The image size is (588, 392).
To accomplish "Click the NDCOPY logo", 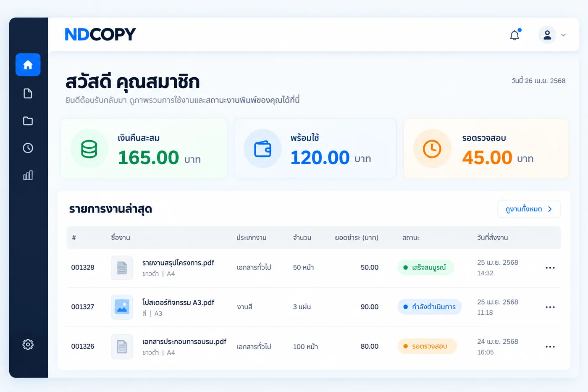I will click(x=100, y=34).
